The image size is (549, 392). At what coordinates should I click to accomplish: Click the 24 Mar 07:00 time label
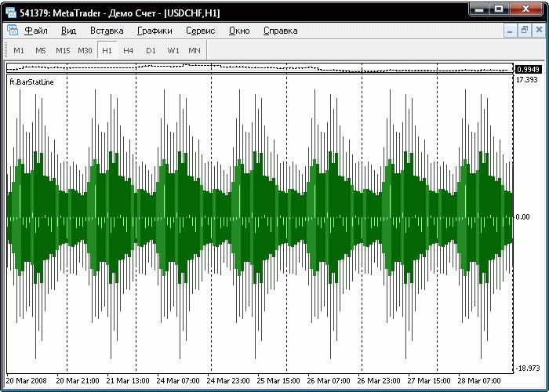coord(178,380)
